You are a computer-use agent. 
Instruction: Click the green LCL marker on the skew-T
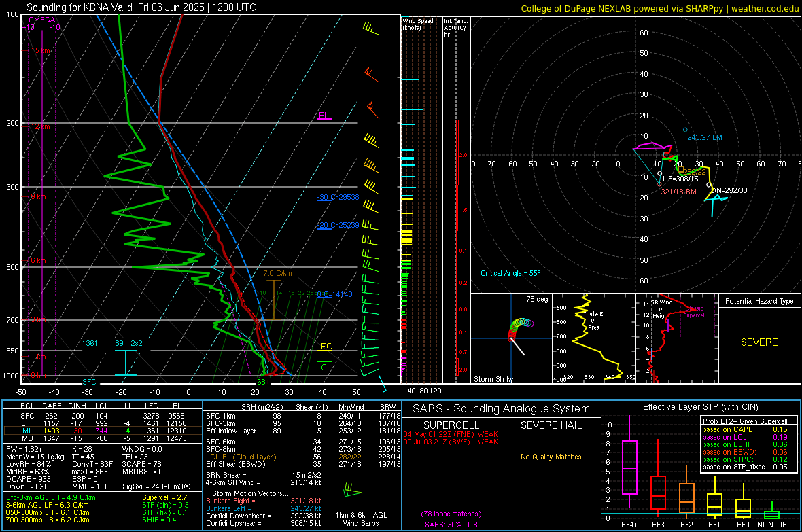pos(324,367)
